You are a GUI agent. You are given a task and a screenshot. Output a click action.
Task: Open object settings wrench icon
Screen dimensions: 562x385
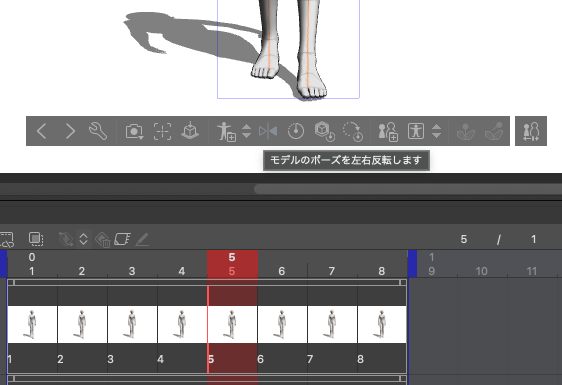[x=97, y=131]
